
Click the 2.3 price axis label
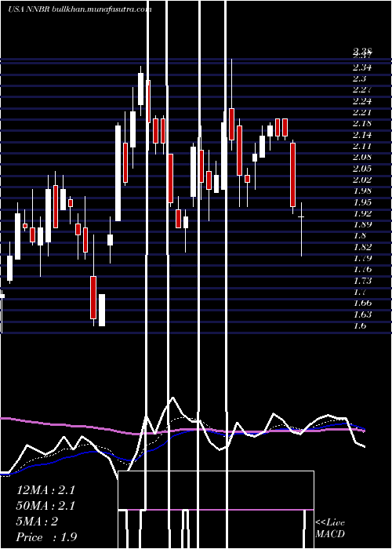pyautogui.click(x=359, y=78)
